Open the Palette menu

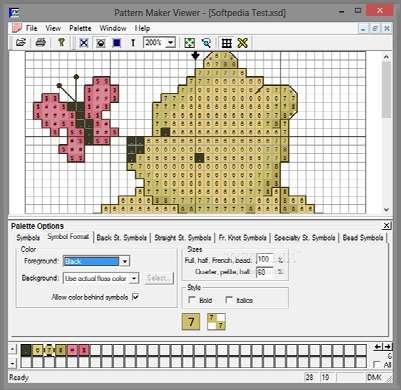point(80,28)
